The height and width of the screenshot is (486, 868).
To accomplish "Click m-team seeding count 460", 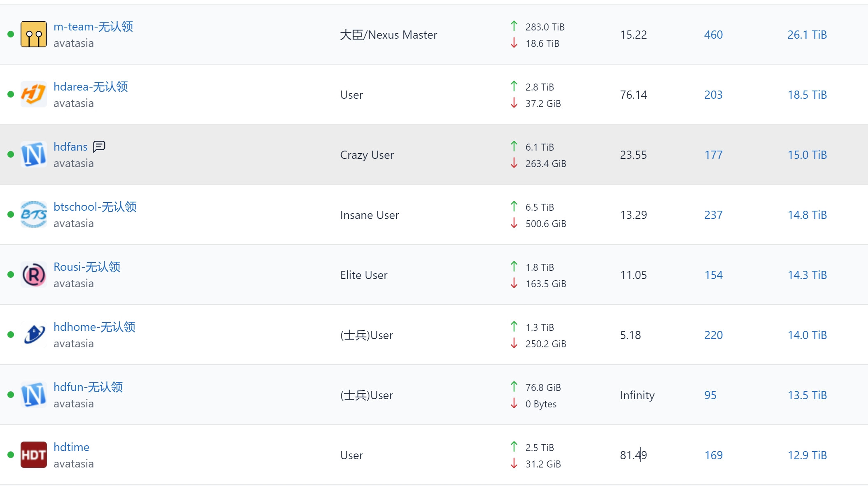I will [713, 35].
